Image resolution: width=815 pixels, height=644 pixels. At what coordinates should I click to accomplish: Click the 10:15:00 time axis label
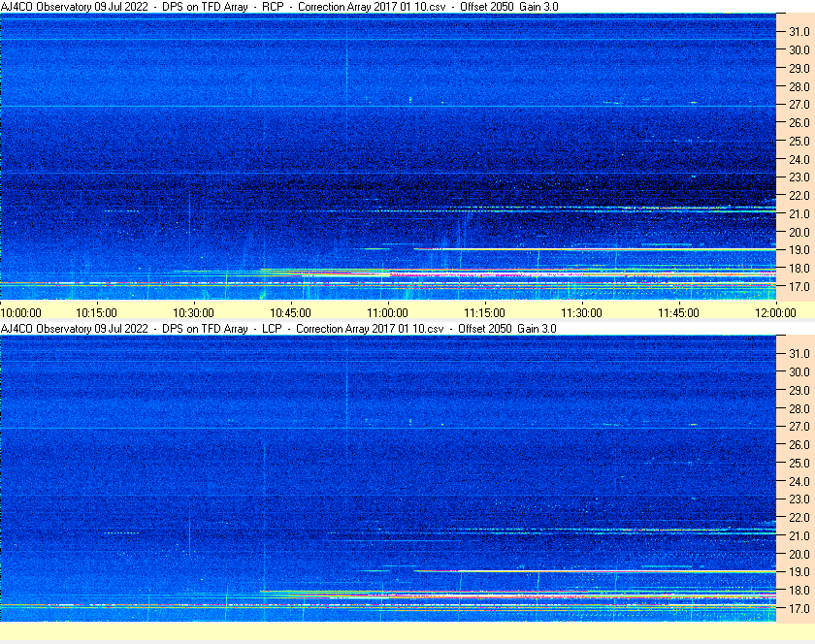(x=96, y=312)
